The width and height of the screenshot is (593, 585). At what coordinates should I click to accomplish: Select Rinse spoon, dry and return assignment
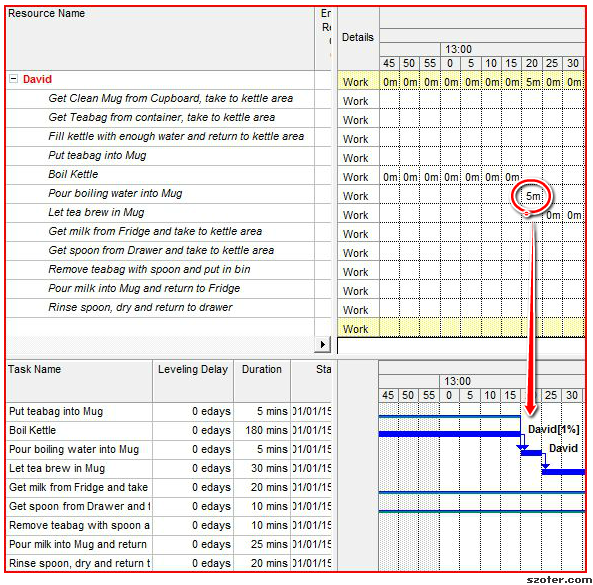[140, 307]
